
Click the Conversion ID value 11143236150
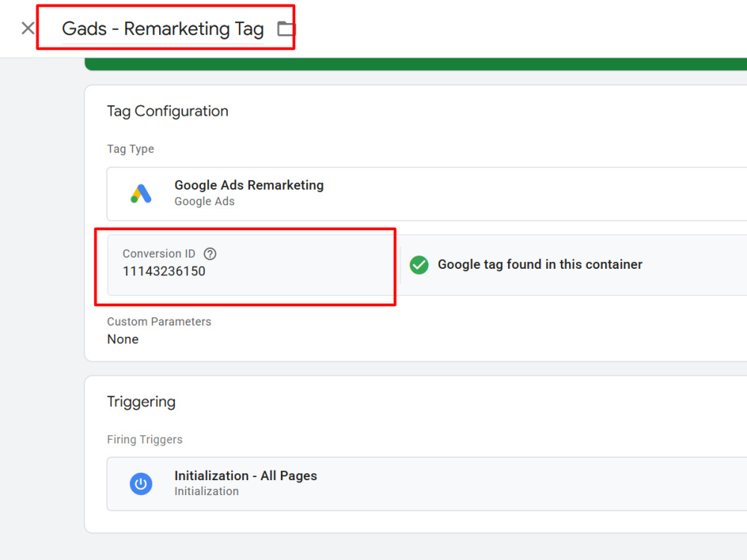(x=164, y=272)
